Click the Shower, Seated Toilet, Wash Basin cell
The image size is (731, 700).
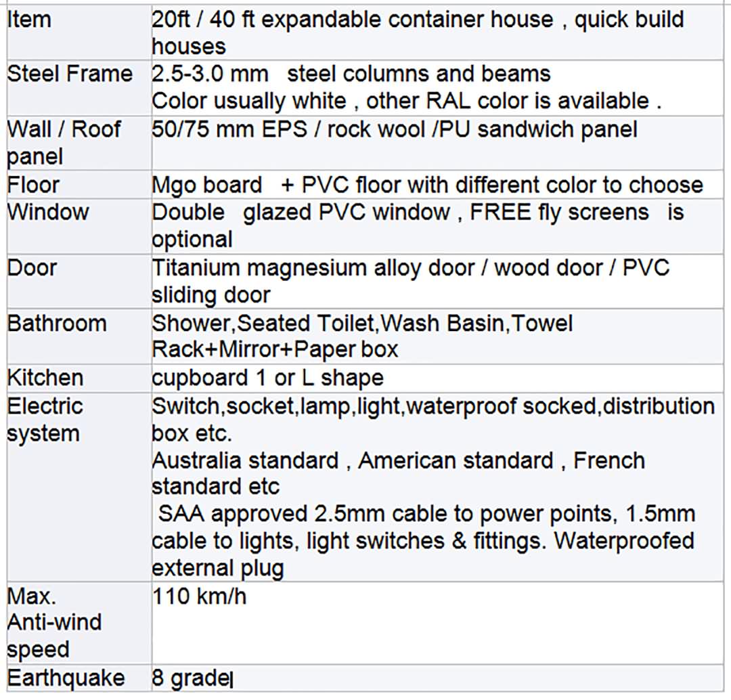tap(362, 336)
